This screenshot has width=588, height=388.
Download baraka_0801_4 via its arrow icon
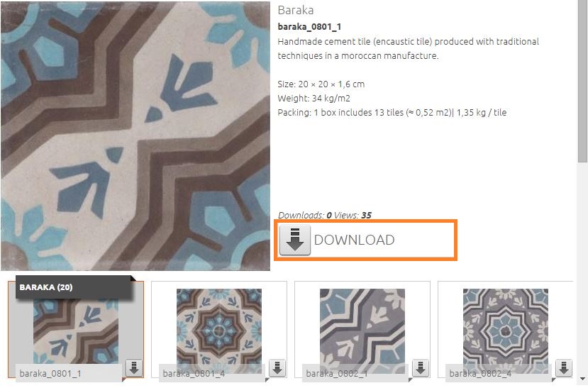[277, 367]
